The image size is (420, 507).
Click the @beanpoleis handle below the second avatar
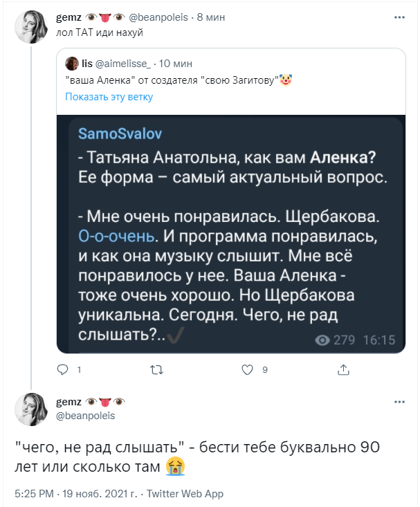coord(85,416)
